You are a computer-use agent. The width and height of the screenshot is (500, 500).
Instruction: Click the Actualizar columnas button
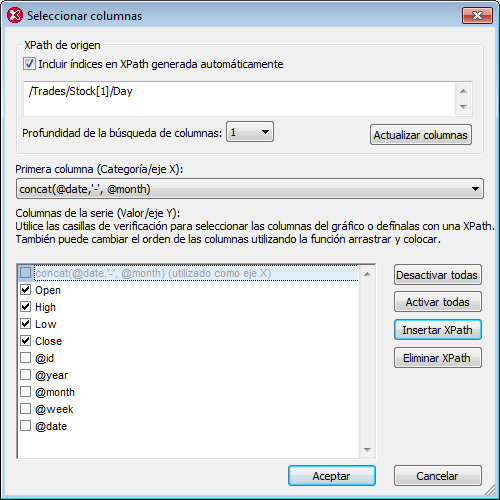tap(421, 135)
